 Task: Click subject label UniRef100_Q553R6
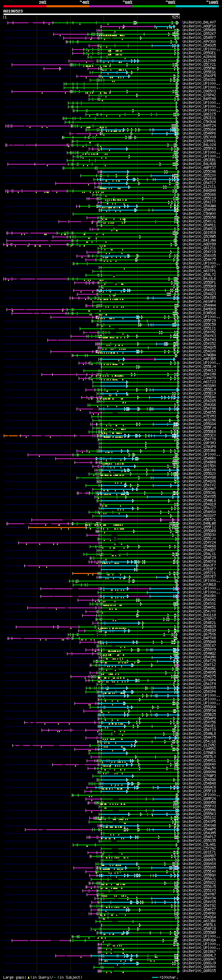click(199, 451)
